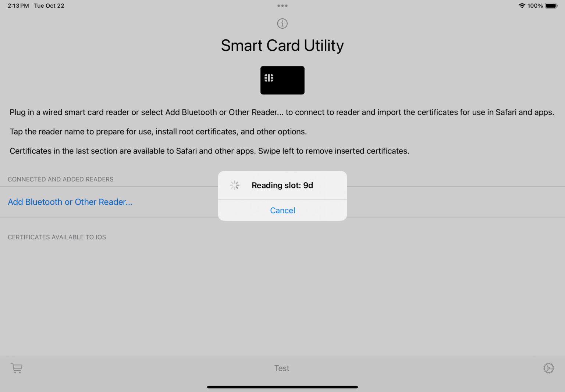
Task: Select Add Bluetooth or Other Reader option
Action: click(x=70, y=202)
